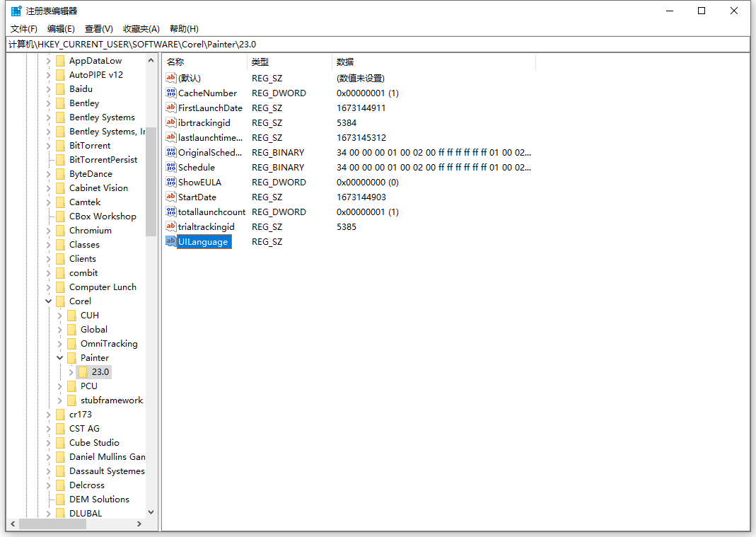Viewport: 756px width, 537px height.
Task: Click the CUH folder icon
Action: (72, 316)
